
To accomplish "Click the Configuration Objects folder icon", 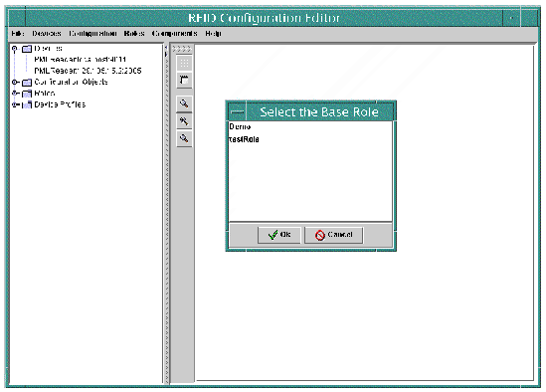I will 27,83.
